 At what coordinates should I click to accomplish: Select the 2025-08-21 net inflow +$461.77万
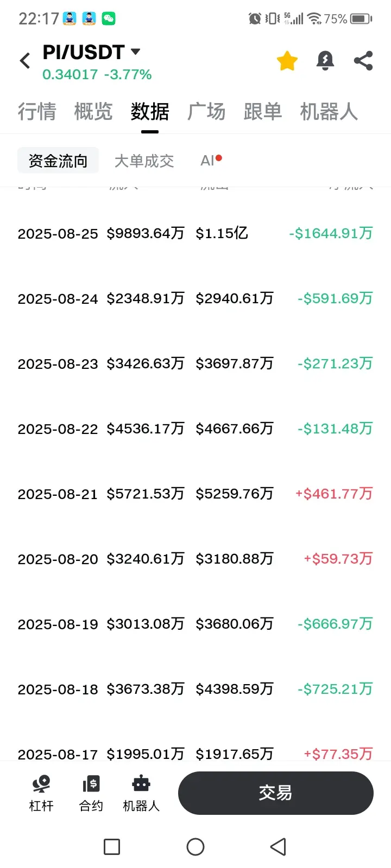pyautogui.click(x=334, y=494)
